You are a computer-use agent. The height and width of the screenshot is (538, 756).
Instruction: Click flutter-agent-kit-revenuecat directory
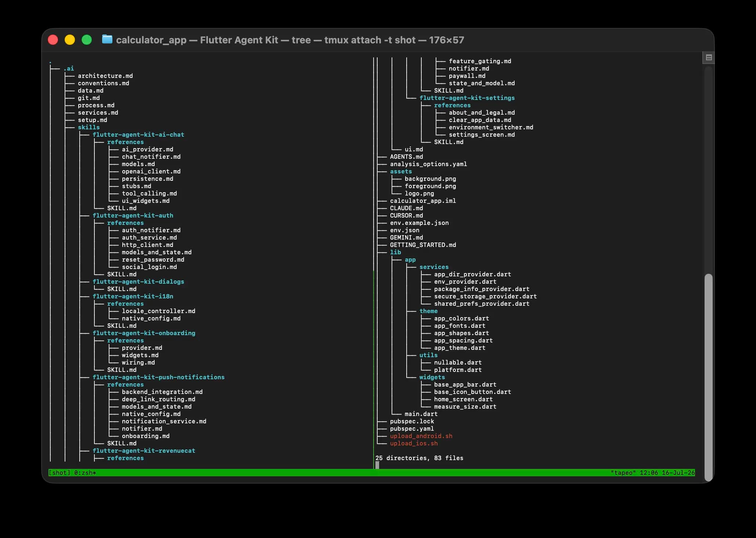coord(144,451)
